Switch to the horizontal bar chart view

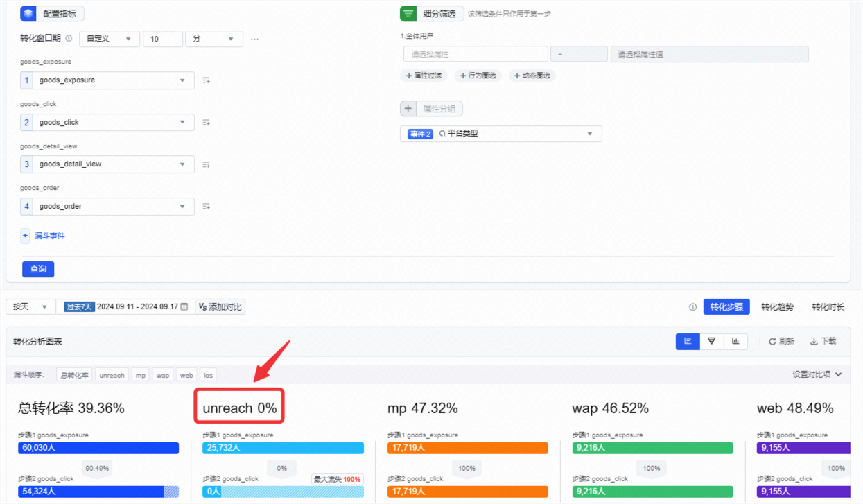(688, 341)
